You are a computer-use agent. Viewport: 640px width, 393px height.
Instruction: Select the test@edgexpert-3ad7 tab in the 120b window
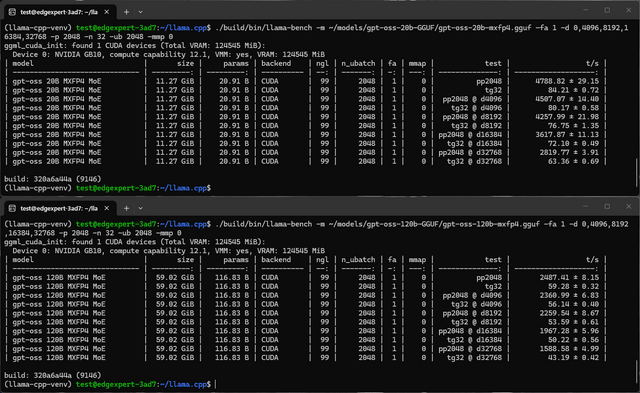pos(60,208)
